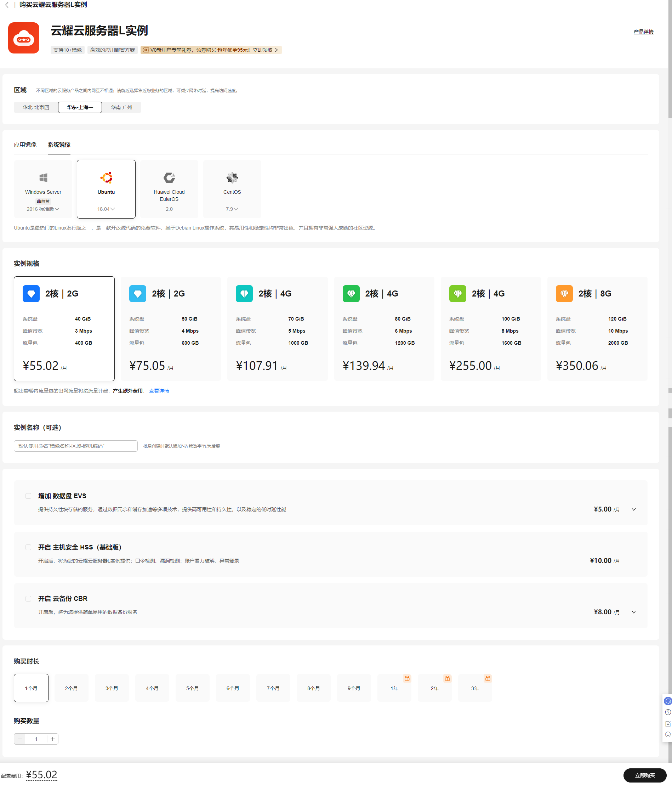
Task: Select the 6个月 duration
Action: click(x=233, y=688)
